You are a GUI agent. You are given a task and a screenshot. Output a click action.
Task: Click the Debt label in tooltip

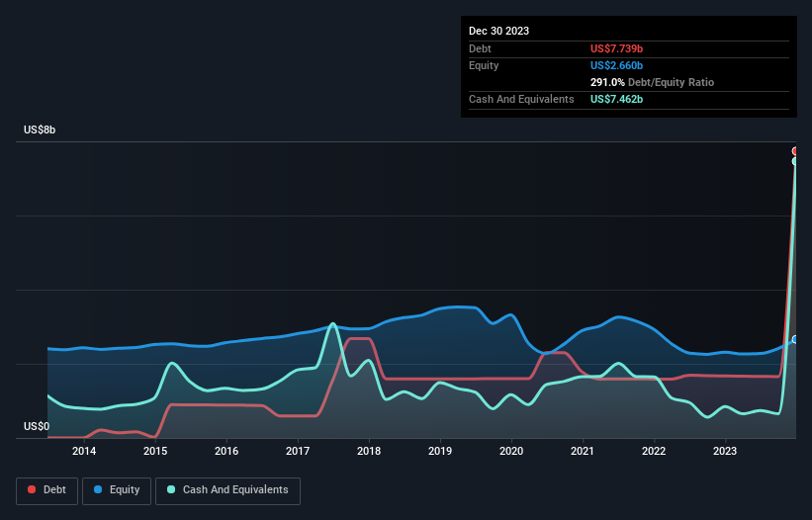[480, 48]
